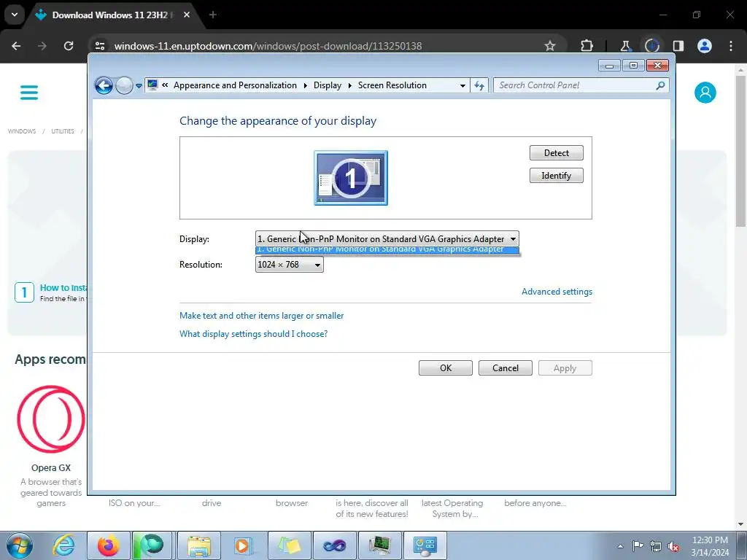This screenshot has width=747, height=560.
Task: Reload the Chrome page
Action: tap(69, 46)
